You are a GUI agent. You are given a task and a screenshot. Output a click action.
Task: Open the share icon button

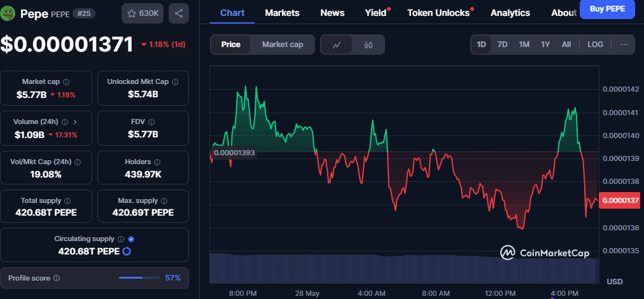pyautogui.click(x=179, y=13)
